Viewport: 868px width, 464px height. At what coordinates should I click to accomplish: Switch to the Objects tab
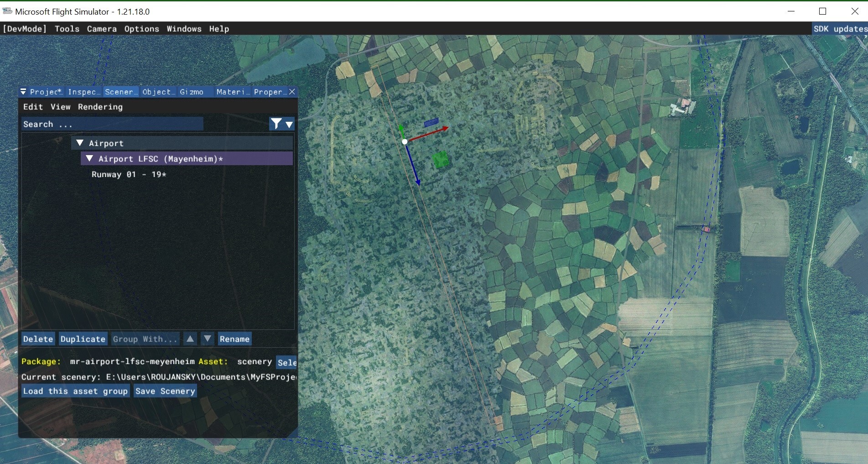coord(158,92)
